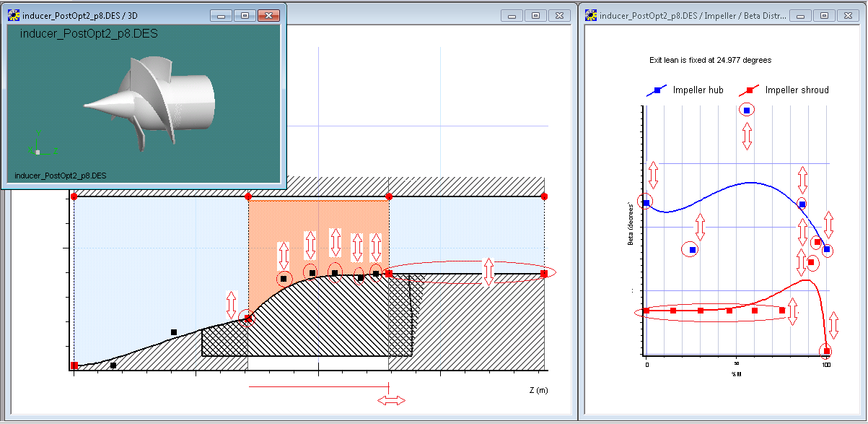Toggle the Impeller shroud curve via its legend label
Screen dimensions: 868x424
(795, 90)
